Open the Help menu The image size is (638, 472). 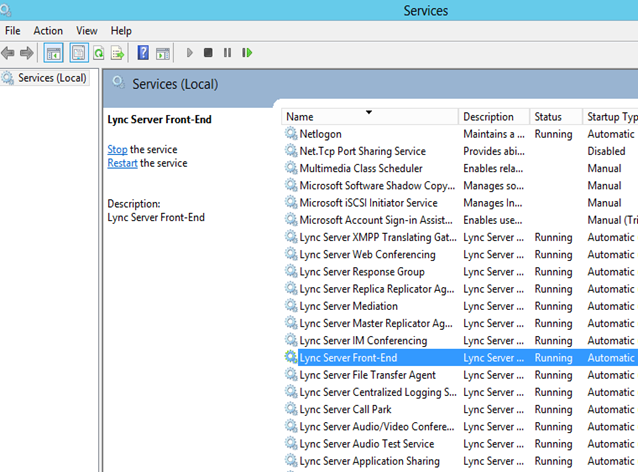121,31
